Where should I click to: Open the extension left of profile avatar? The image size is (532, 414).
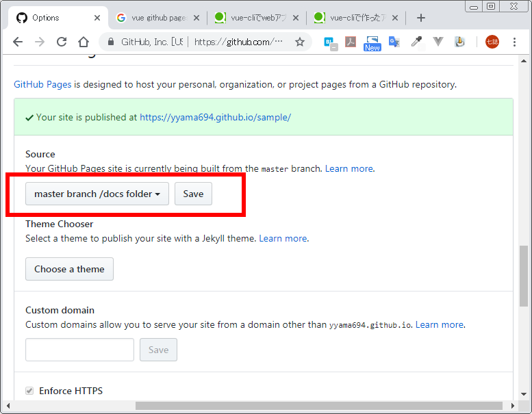pyautogui.click(x=459, y=42)
